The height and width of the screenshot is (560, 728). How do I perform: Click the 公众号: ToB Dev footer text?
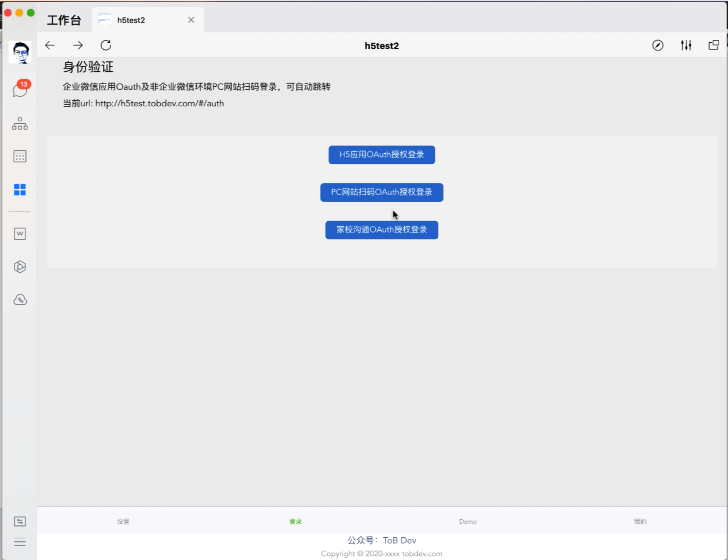pyautogui.click(x=382, y=540)
